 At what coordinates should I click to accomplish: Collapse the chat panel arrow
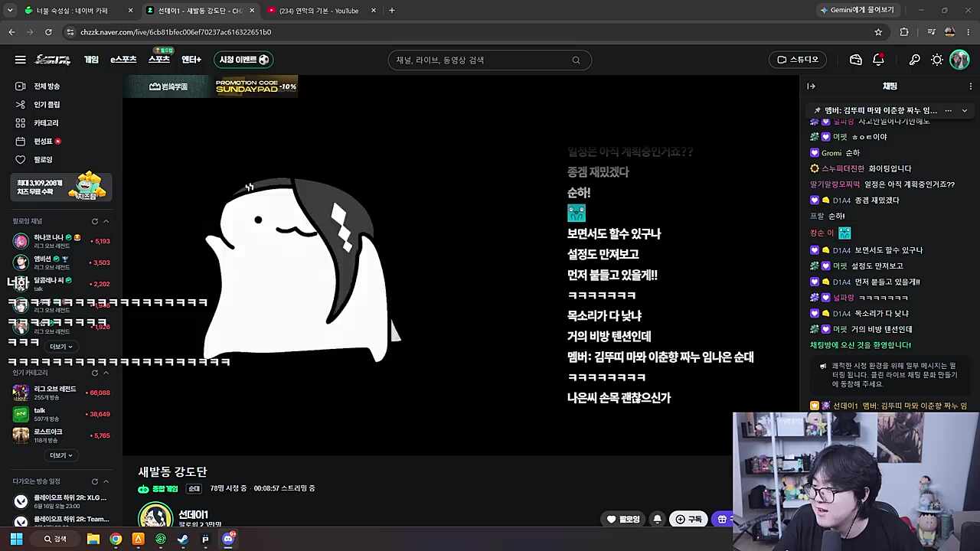point(811,86)
